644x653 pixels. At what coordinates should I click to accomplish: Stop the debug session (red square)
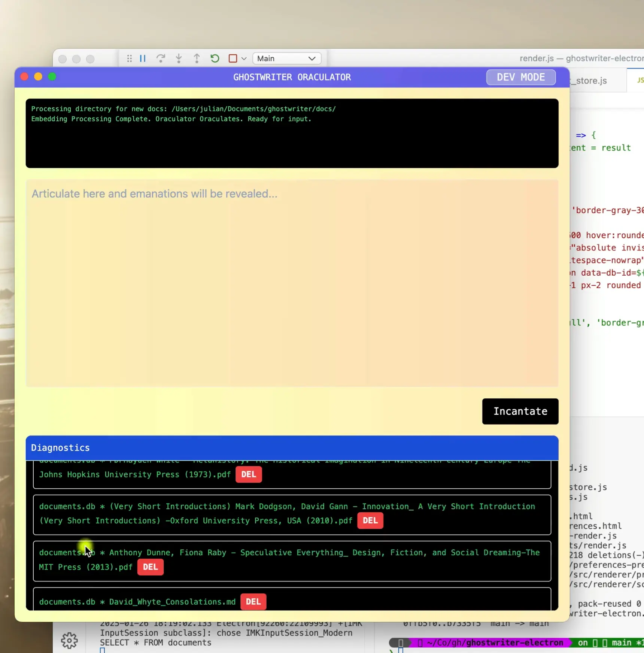pyautogui.click(x=233, y=58)
